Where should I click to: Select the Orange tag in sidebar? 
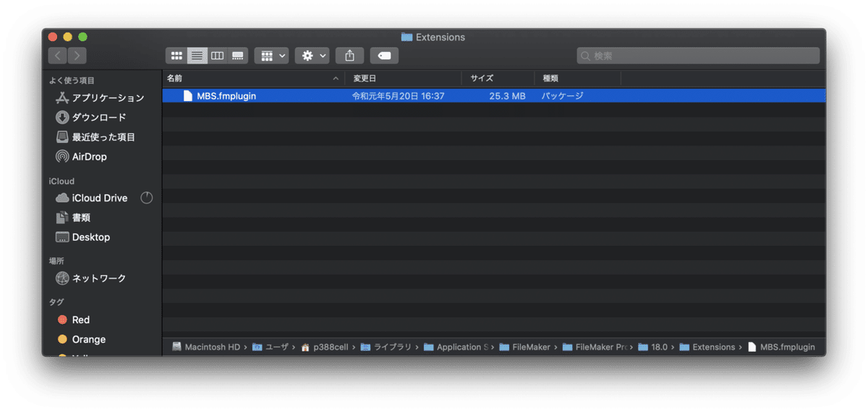coord(81,339)
